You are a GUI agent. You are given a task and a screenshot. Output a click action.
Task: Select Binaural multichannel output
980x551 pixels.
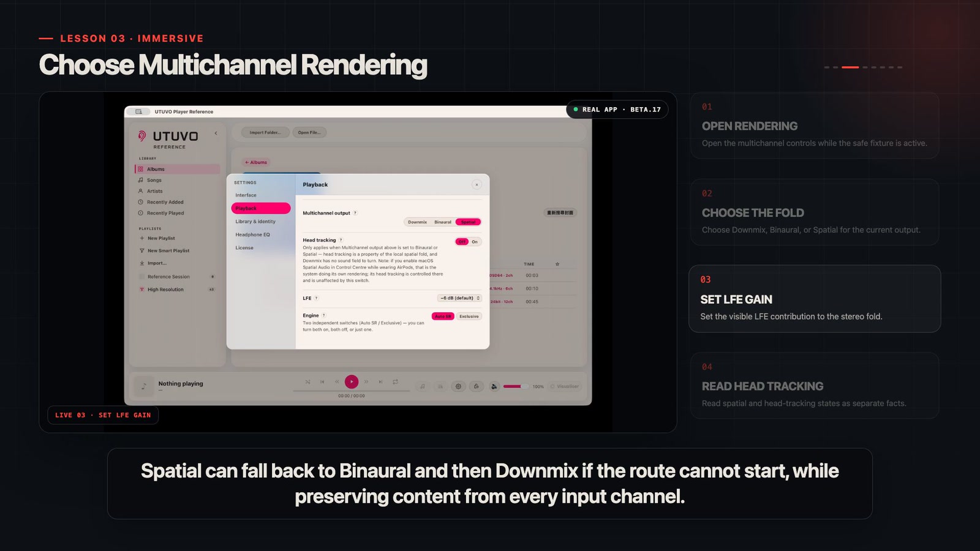click(443, 222)
